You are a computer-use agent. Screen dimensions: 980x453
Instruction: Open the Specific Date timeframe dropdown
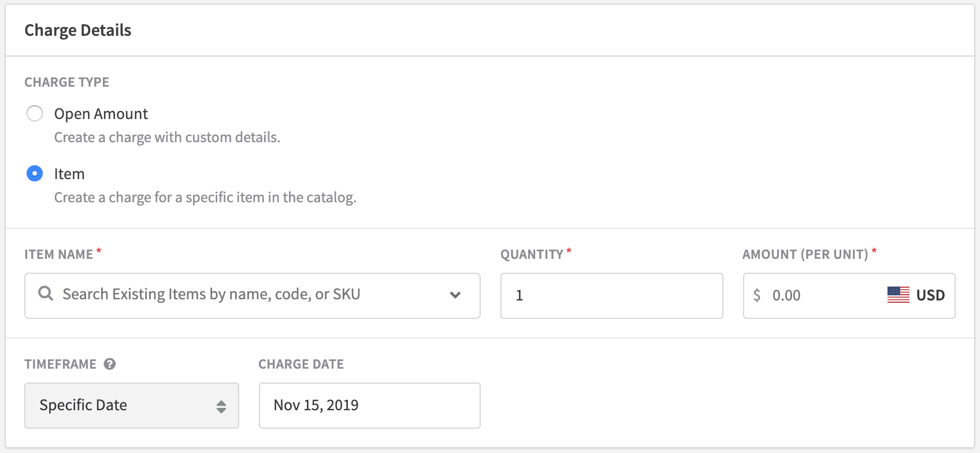[x=131, y=406]
